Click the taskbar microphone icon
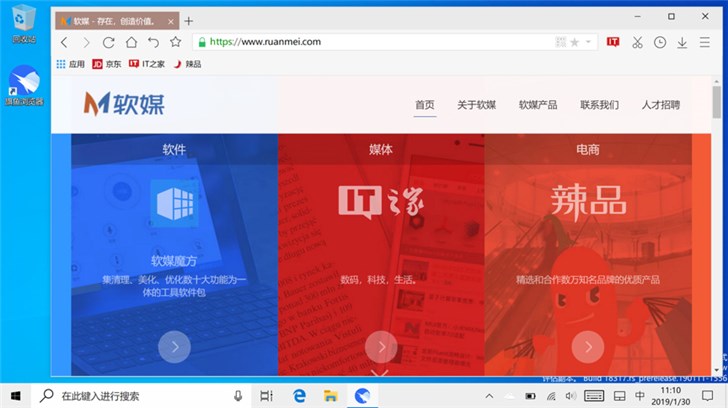 pyautogui.click(x=238, y=396)
